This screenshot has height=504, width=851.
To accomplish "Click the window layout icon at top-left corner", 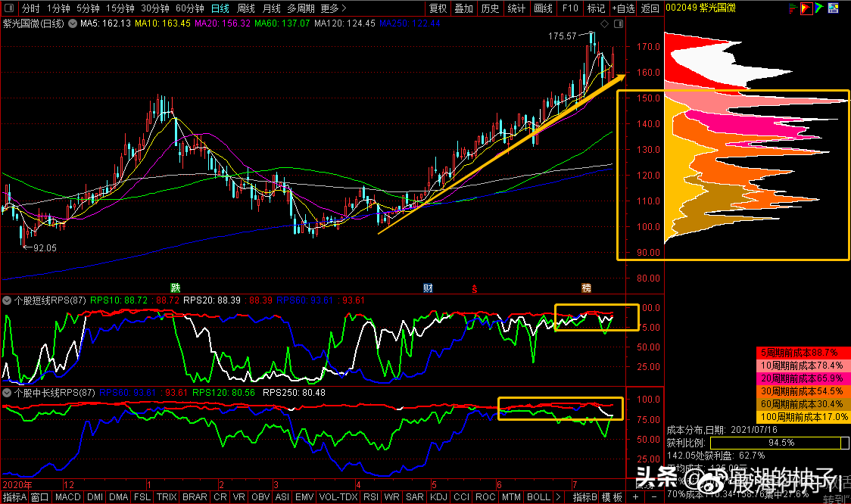I will pos(8,8).
